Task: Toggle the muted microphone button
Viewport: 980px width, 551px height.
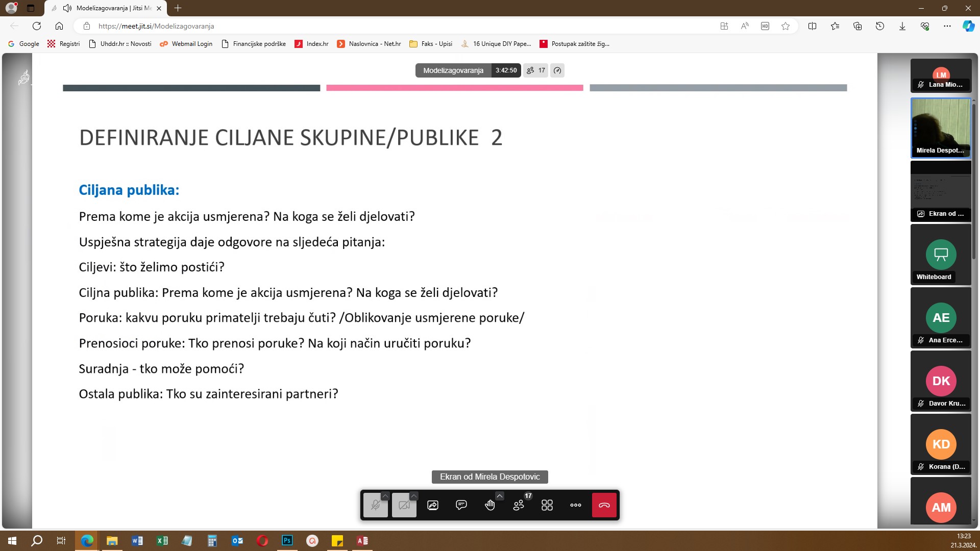Action: click(375, 505)
